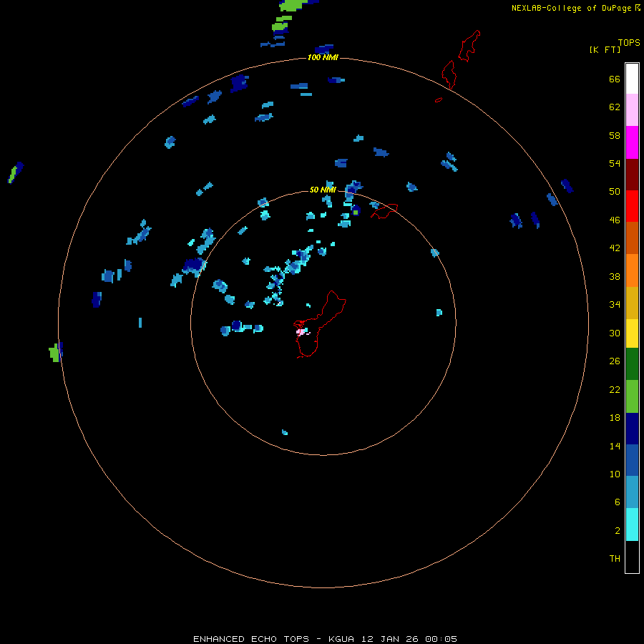Click the NEXLAB-College of DuPage credit text
Viewport: 644px width, 644px height.
[571, 8]
